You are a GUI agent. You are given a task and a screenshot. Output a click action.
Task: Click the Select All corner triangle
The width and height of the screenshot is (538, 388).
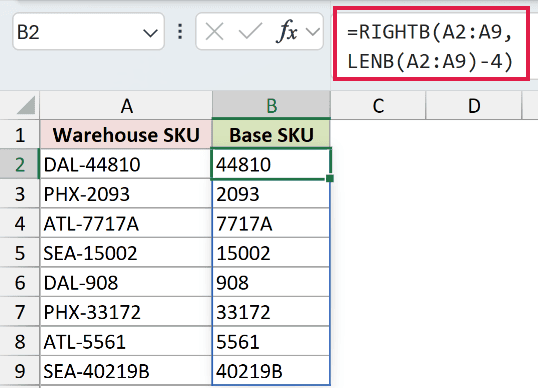(x=26, y=105)
